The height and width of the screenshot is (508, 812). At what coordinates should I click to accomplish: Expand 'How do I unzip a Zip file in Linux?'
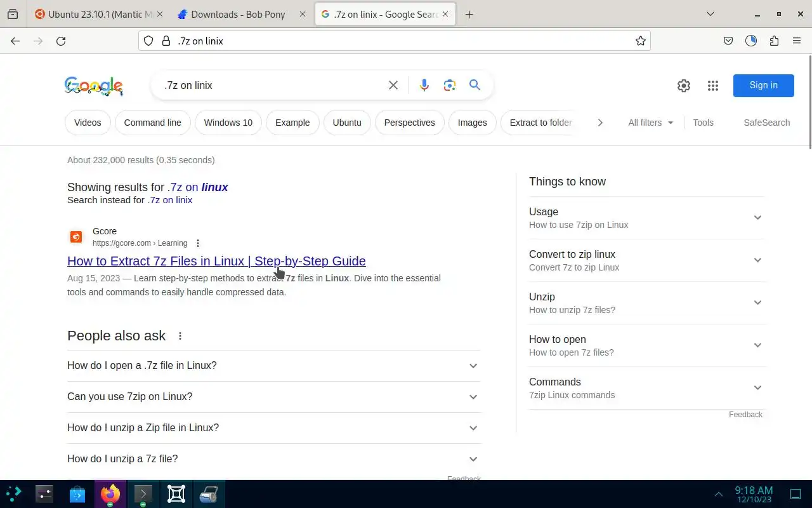click(273, 428)
